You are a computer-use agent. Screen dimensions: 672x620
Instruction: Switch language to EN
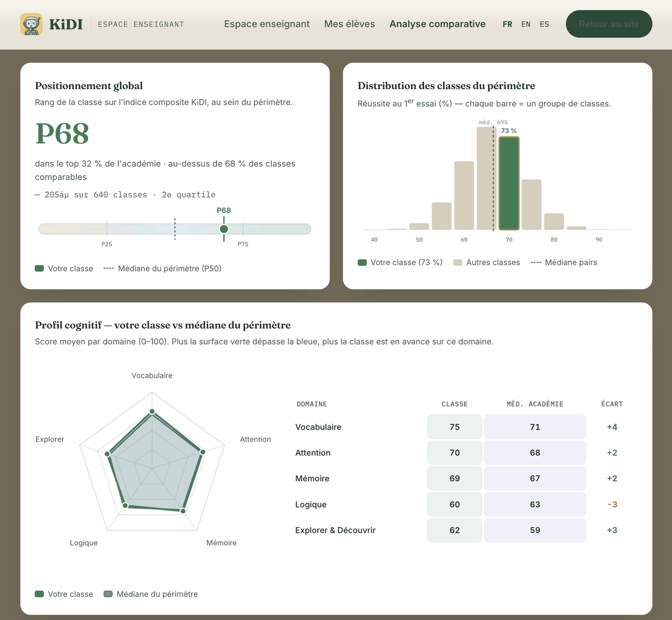526,24
